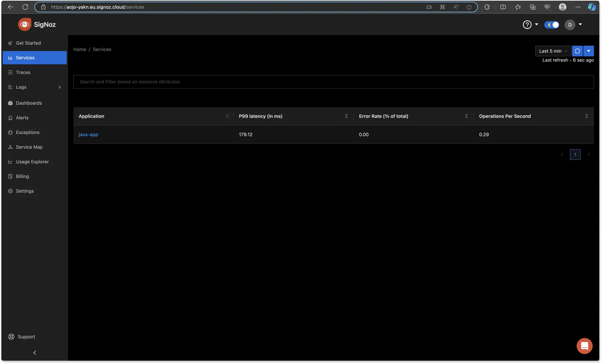Open the Logs sidebar item
Viewport: 602px width, 364px height.
pos(35,87)
